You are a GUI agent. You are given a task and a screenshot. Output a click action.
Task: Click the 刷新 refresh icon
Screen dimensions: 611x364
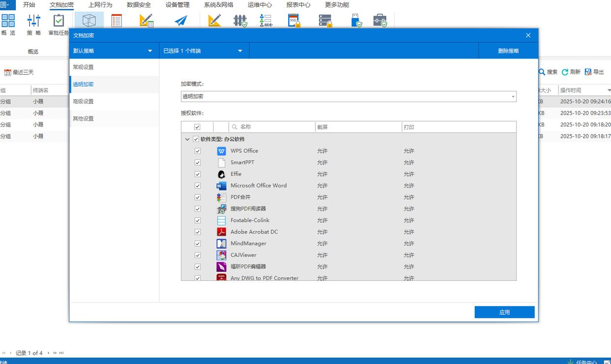click(x=565, y=72)
